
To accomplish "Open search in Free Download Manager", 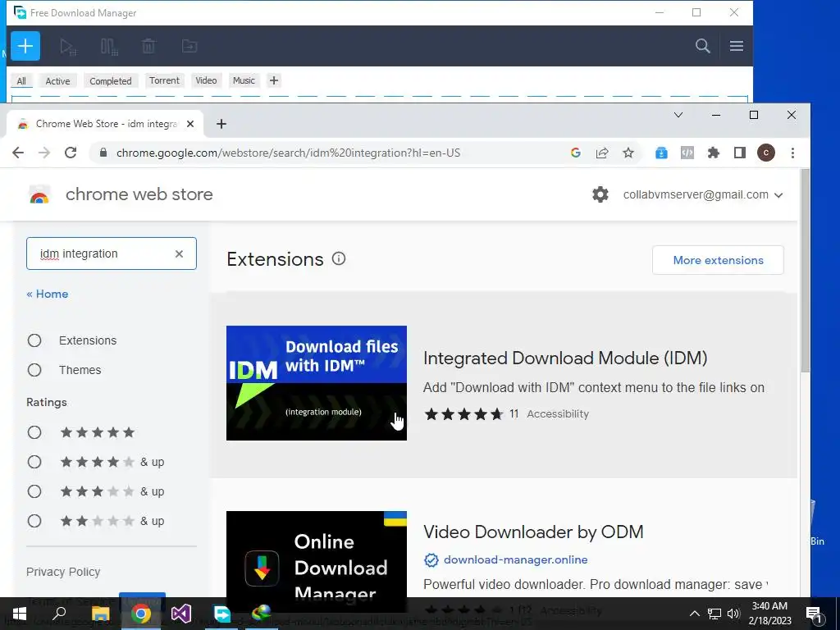I will [702, 46].
